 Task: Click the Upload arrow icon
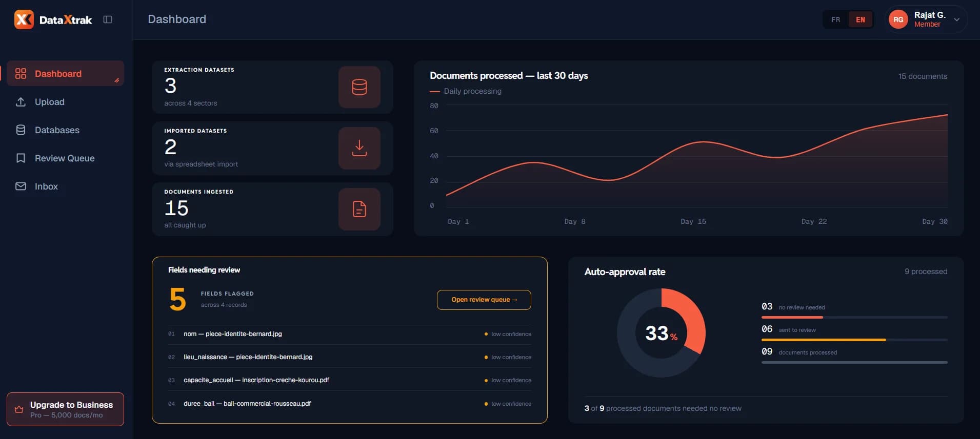tap(21, 101)
